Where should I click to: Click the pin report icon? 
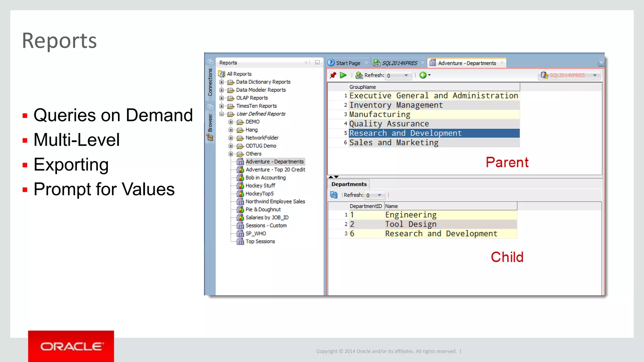coord(333,75)
